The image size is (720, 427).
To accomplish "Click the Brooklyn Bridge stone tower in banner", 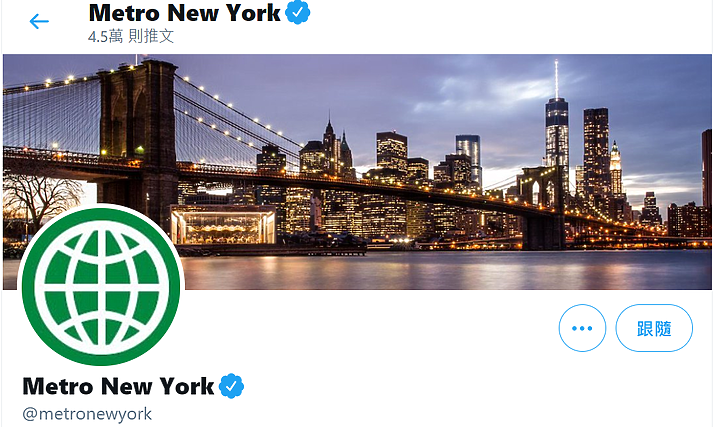I will pyautogui.click(x=138, y=138).
